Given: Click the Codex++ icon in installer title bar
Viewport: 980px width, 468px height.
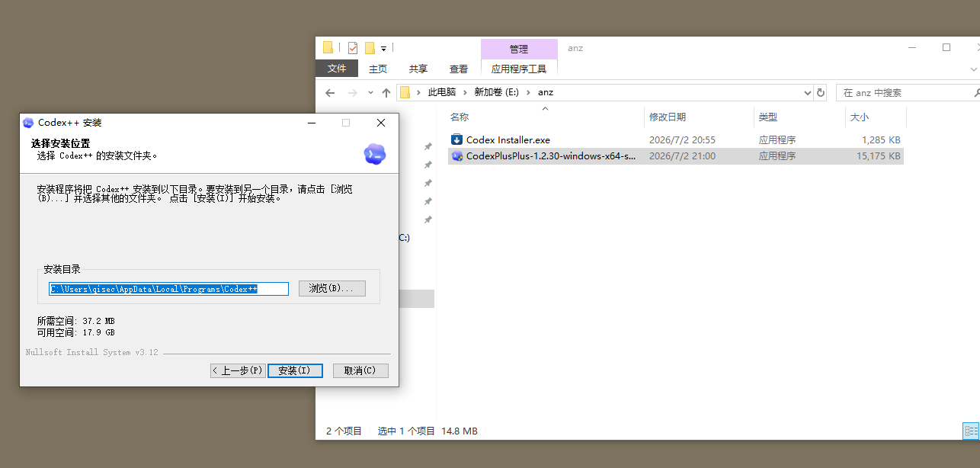Looking at the screenshot, I should tap(28, 123).
